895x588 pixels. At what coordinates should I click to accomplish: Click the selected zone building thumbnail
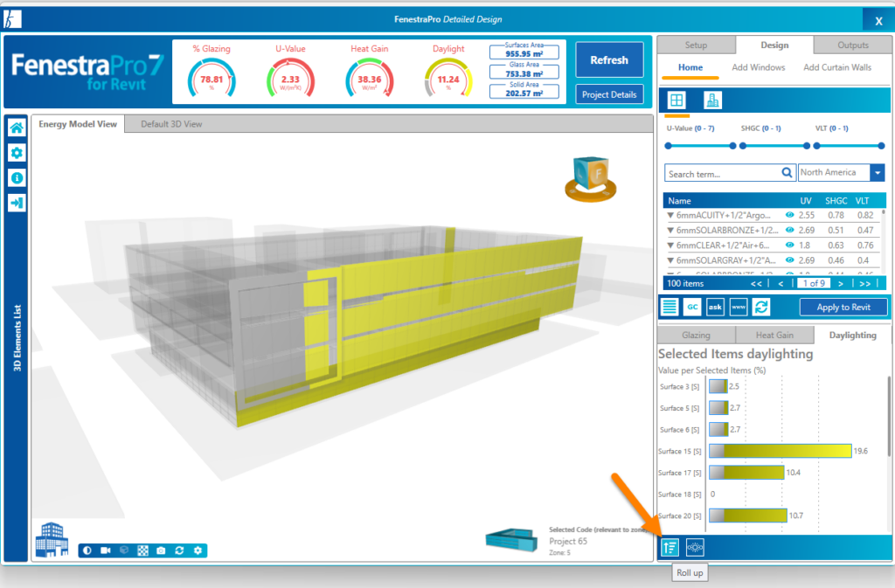511,540
